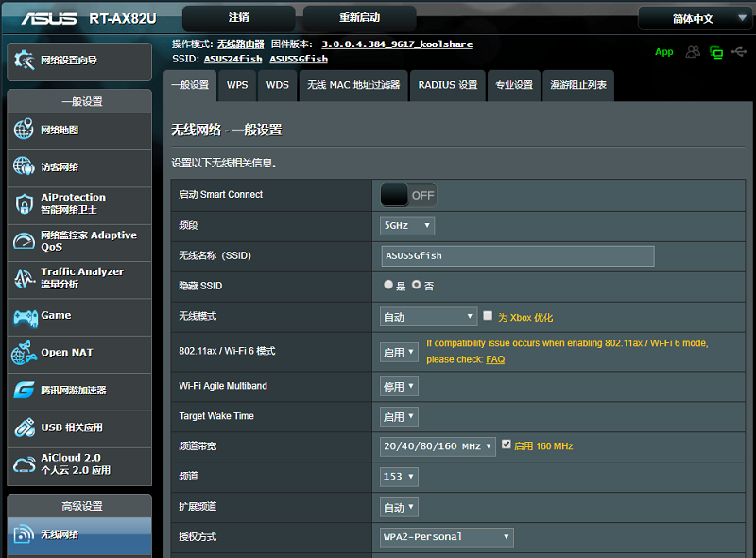Open Traffic Analyzer icon
Viewport: 756px width, 558px height.
coord(25,278)
